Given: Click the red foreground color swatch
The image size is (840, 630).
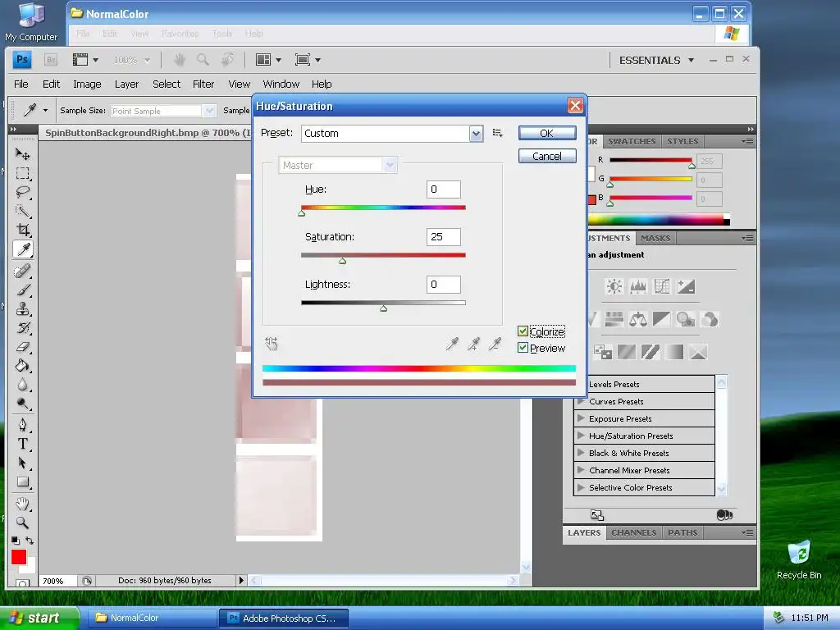Looking at the screenshot, I should point(19,557).
